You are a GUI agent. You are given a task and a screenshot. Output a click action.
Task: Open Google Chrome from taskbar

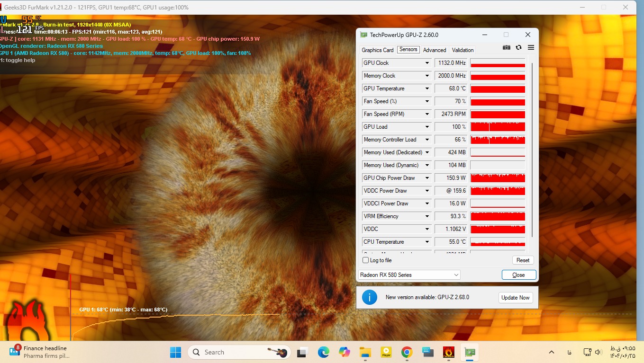(407, 352)
